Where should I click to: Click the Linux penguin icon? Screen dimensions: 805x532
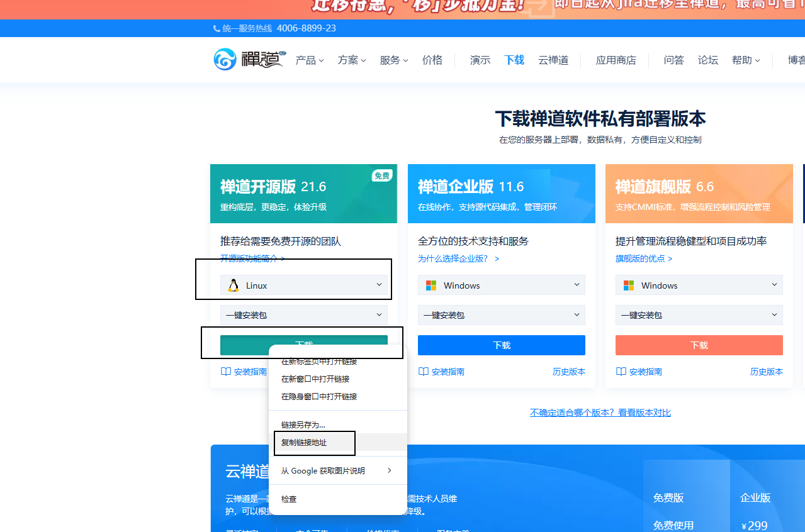[234, 285]
